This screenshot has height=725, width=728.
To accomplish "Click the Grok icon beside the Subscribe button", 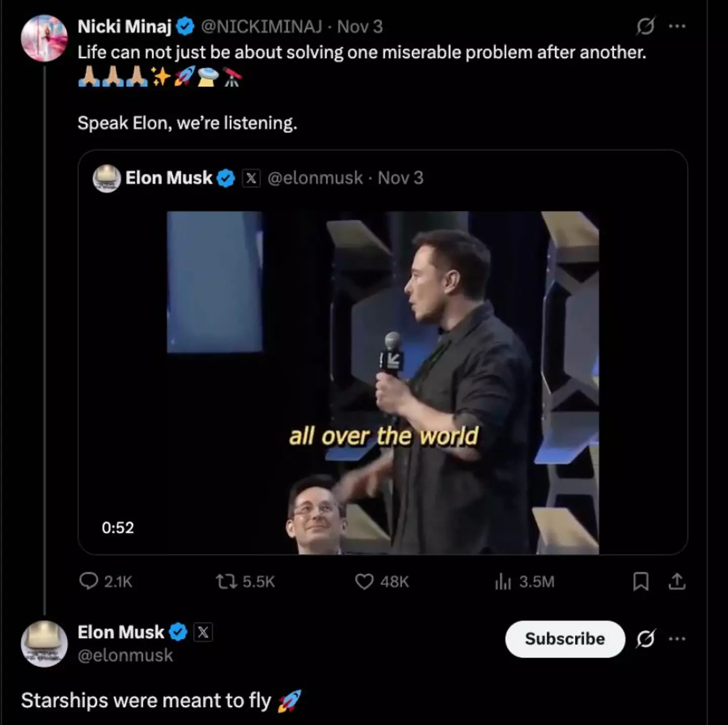I will click(645, 639).
